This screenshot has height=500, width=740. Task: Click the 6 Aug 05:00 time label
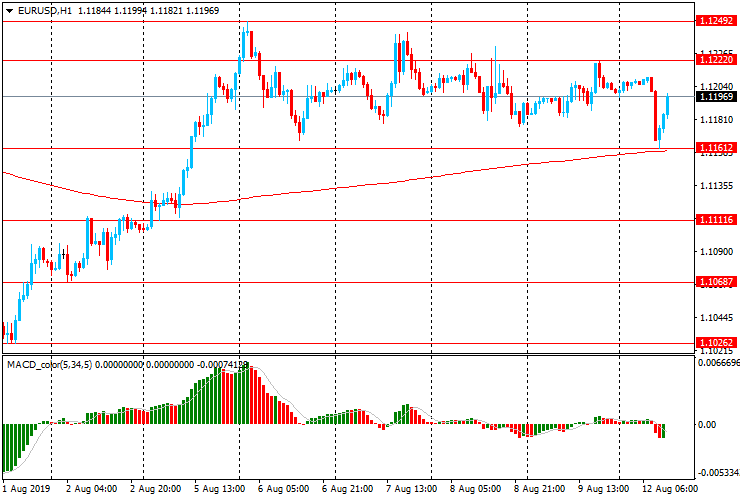click(x=284, y=489)
